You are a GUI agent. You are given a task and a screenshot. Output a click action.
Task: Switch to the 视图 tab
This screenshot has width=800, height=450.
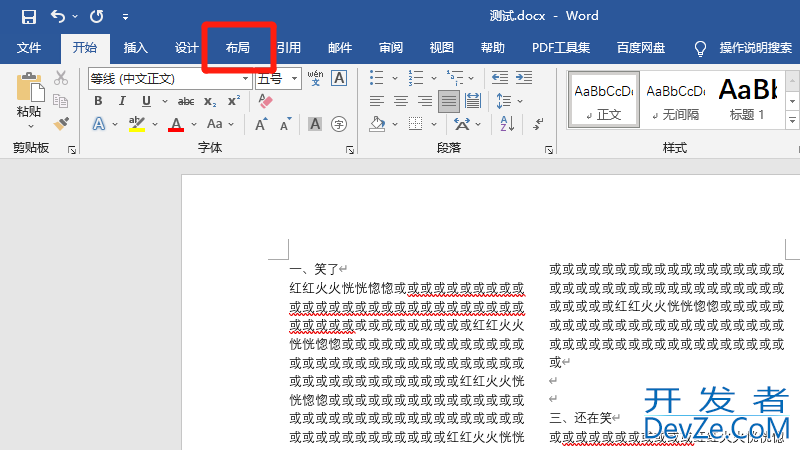point(441,48)
